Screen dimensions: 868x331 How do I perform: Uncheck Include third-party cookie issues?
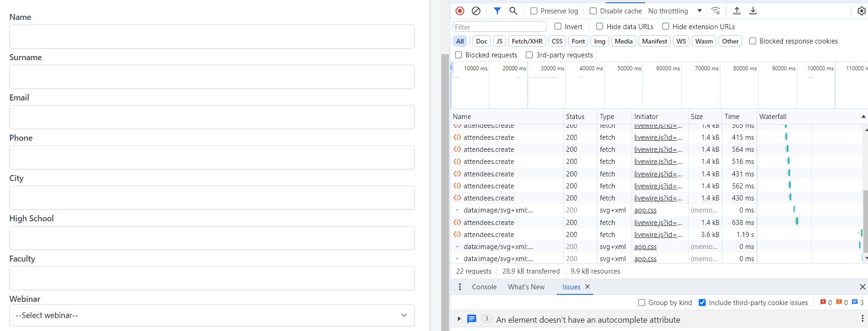(702, 303)
